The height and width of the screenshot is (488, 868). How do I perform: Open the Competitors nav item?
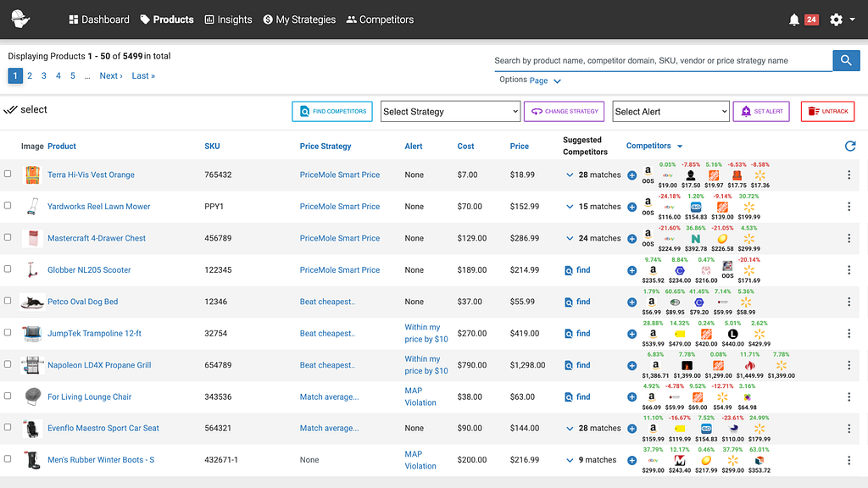[380, 19]
